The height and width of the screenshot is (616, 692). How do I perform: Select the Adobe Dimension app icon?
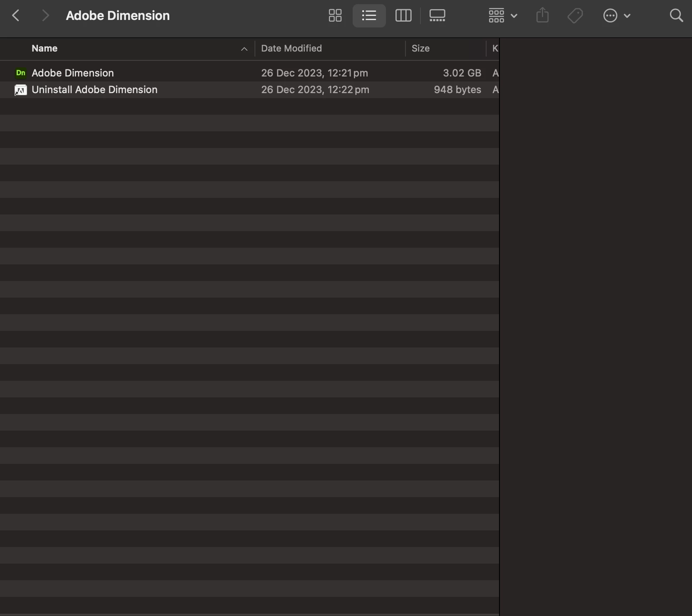[x=20, y=73]
